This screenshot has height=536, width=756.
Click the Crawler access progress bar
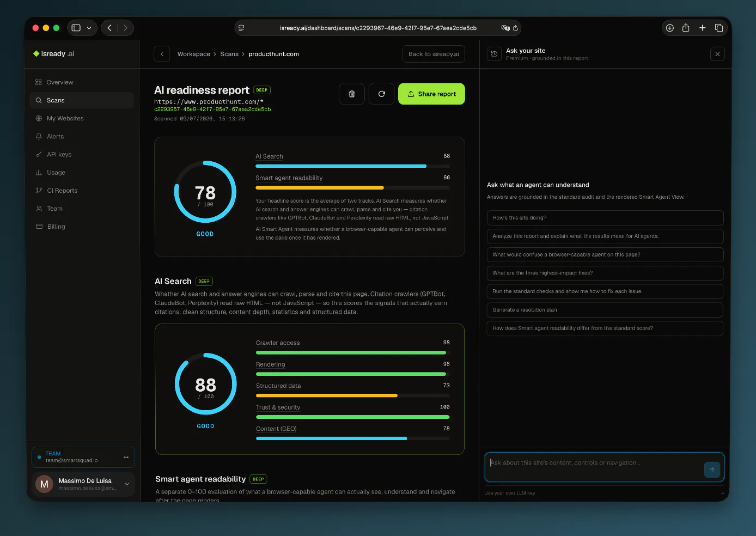pyautogui.click(x=353, y=352)
